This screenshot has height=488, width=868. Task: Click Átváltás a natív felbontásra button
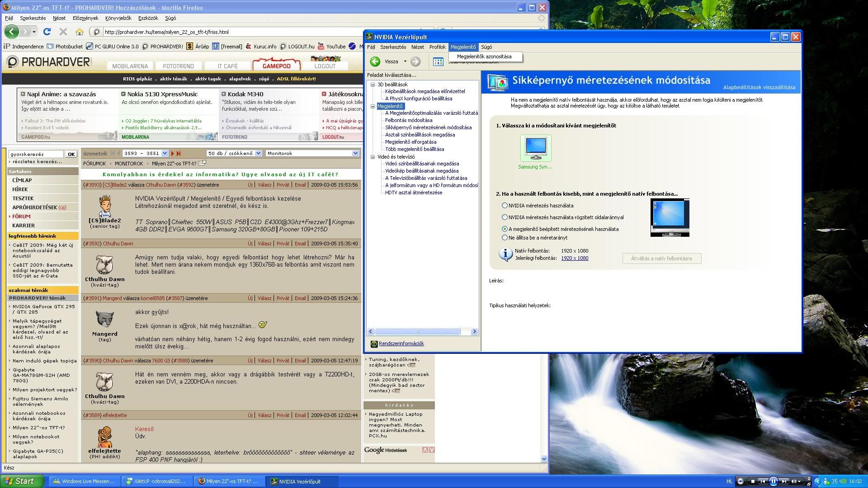pyautogui.click(x=661, y=258)
